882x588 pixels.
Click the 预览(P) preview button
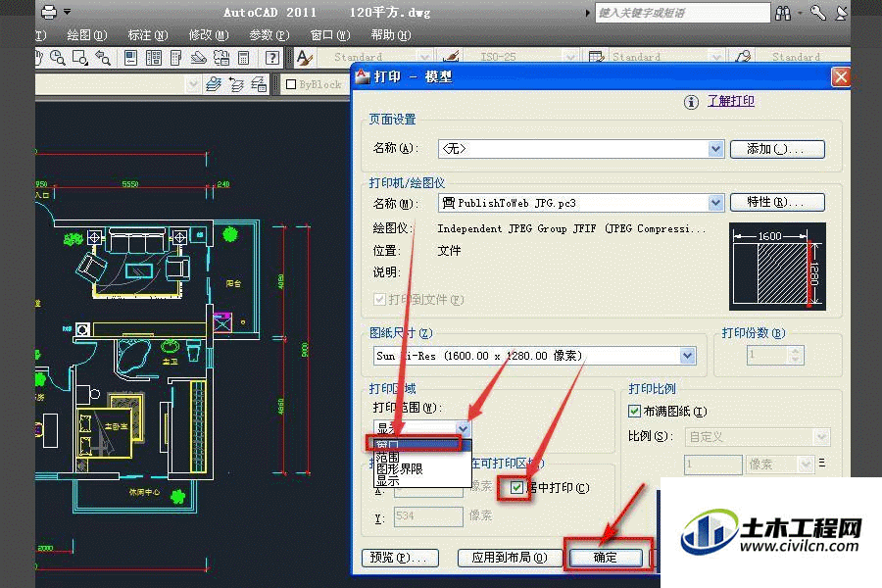pos(400,558)
